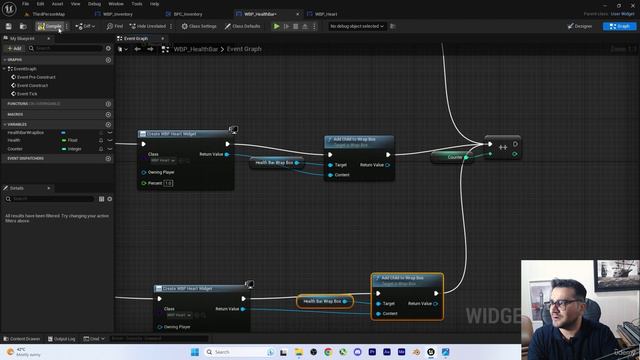Select the Counter variable
This screenshot has height=360, width=640.
[15, 149]
